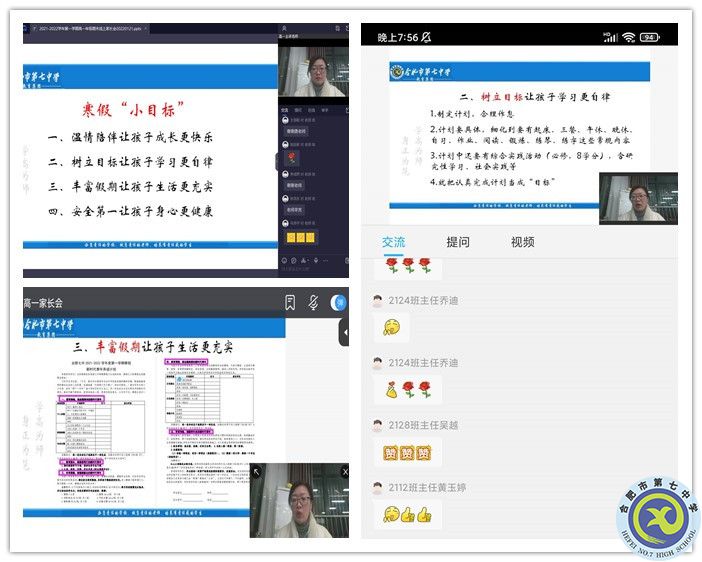Select the 视频 tab on the phone

coord(522,242)
